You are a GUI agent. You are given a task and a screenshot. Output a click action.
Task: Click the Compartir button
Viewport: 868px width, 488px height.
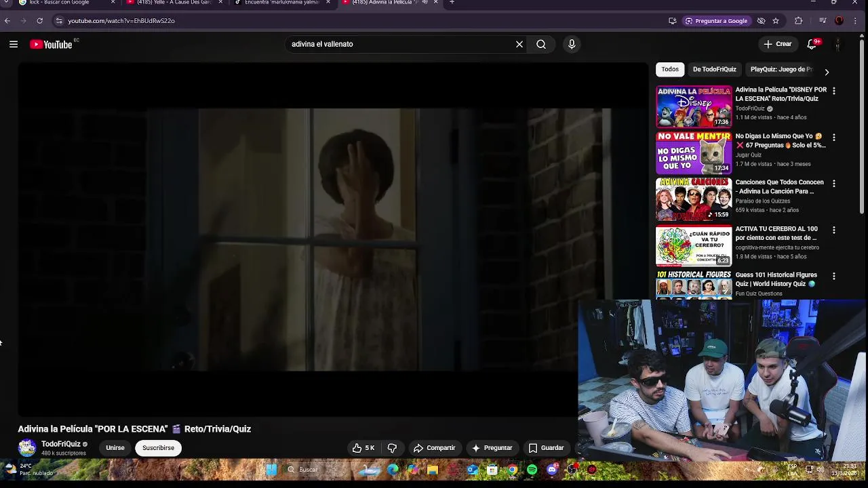coord(435,447)
